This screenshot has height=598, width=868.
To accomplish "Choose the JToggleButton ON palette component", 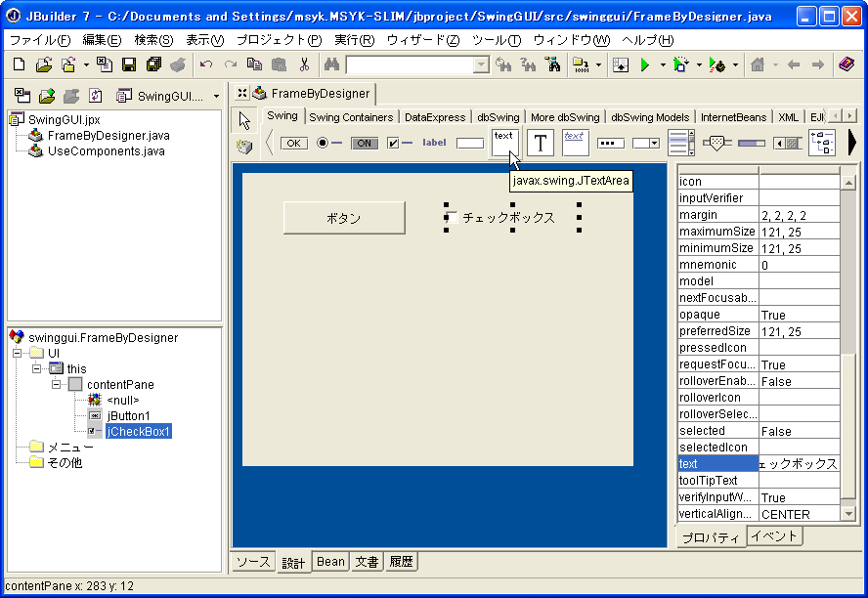I will coord(364,143).
